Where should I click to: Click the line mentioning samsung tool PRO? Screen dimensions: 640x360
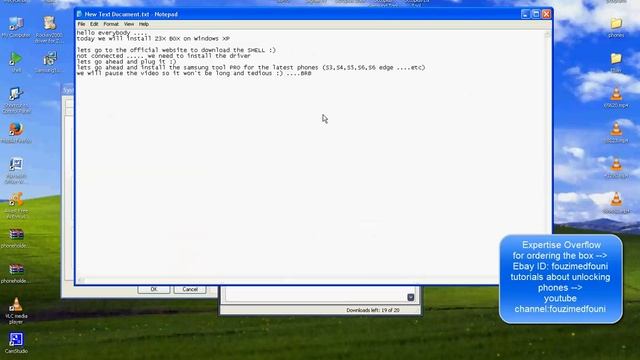click(251, 67)
